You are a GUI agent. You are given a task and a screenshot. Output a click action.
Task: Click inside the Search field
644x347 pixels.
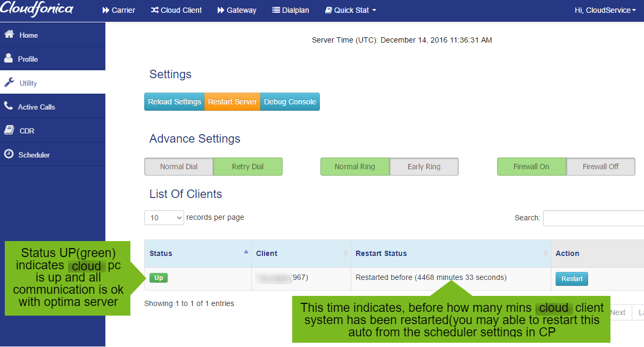coord(593,218)
